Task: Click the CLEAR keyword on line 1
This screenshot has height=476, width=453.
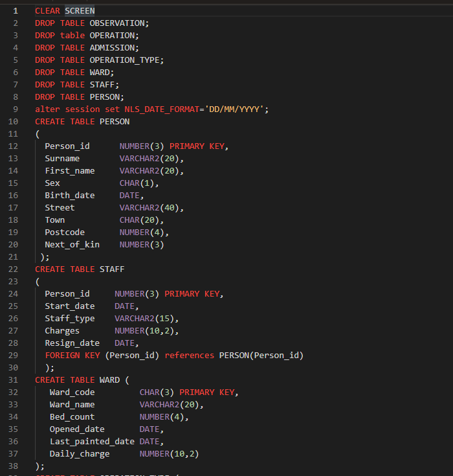Action: (x=47, y=11)
